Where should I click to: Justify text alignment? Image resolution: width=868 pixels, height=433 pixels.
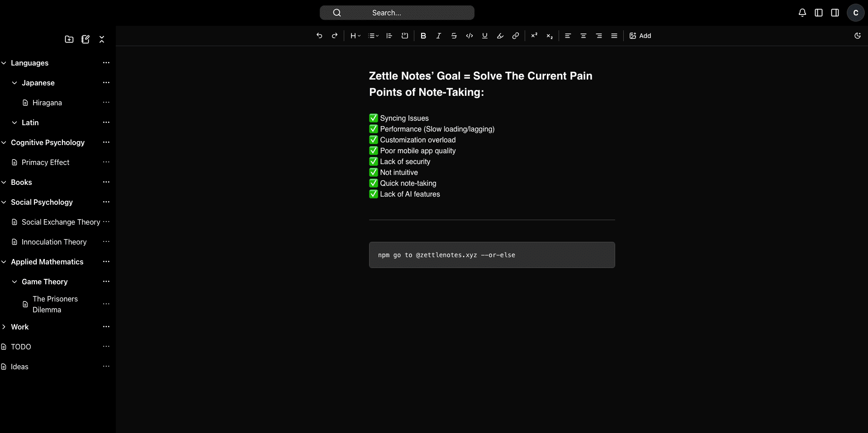coord(614,36)
